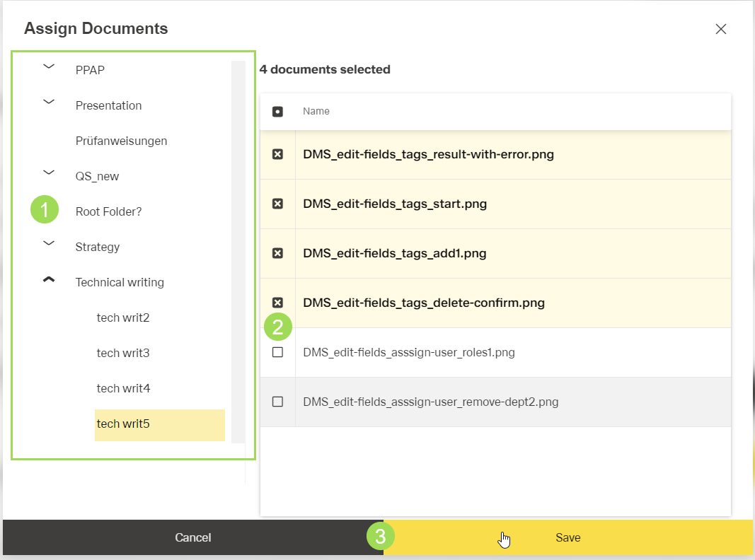Expand the PPAP folder chevron

point(49,66)
